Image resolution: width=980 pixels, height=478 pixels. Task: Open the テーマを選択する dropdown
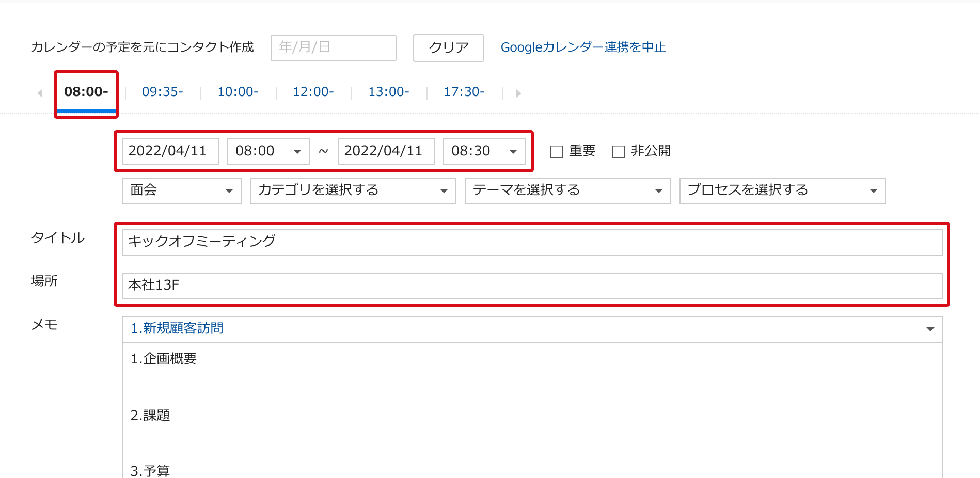click(x=567, y=190)
